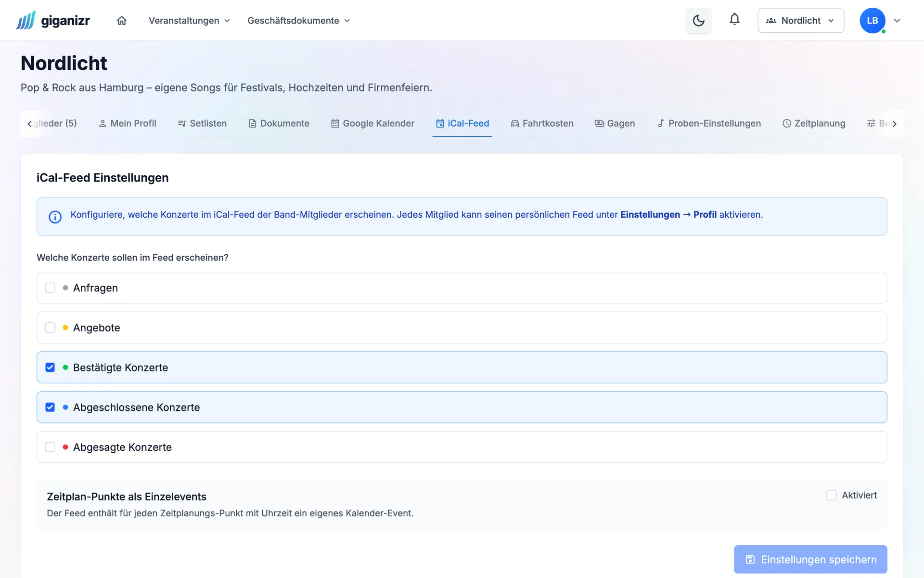Image resolution: width=924 pixels, height=578 pixels.
Task: Click the info icon in the notice
Action: (55, 217)
